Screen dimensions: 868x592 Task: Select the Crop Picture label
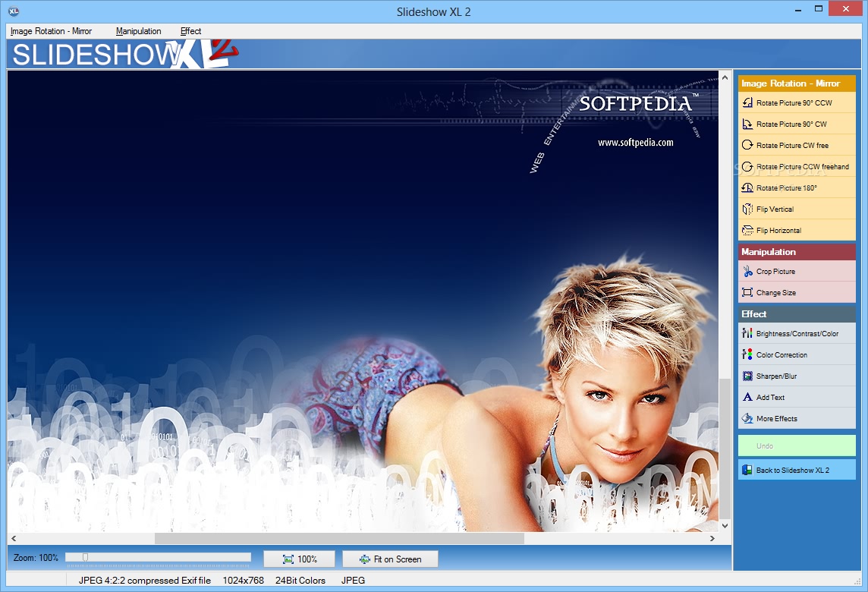775,272
